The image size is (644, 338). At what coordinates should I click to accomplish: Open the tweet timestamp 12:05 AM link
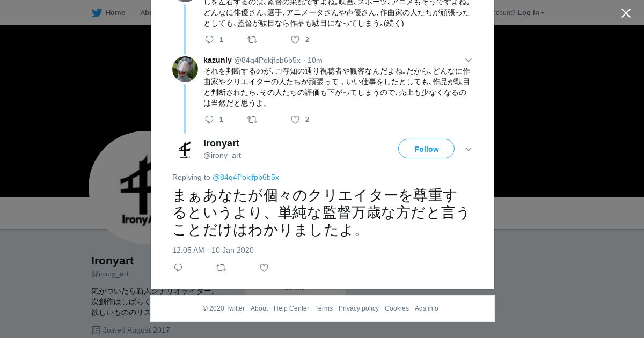click(213, 250)
